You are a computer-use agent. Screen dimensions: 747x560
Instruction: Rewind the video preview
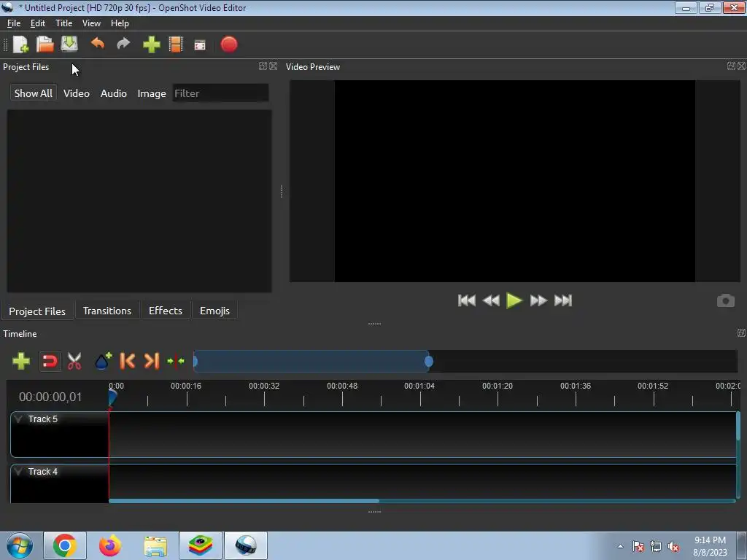(x=491, y=300)
